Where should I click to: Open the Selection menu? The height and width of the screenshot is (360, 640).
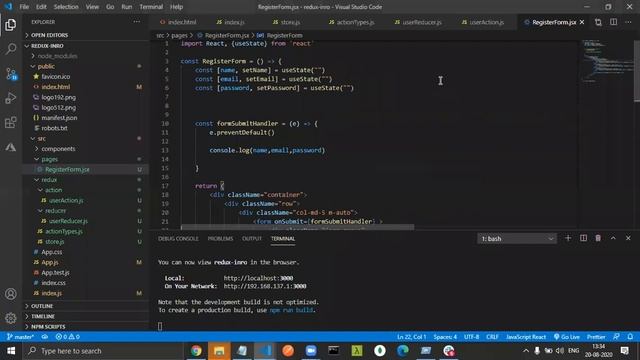[66, 7]
